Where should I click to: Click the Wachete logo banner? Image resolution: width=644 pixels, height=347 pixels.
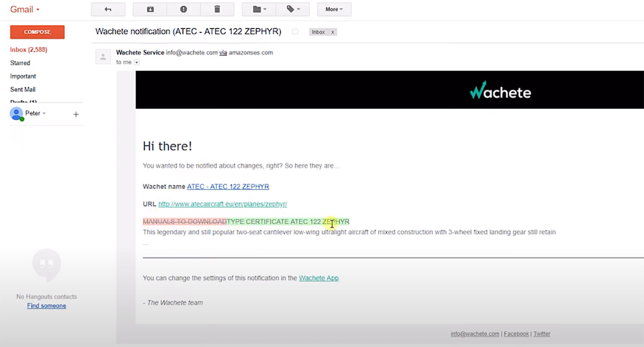(500, 90)
